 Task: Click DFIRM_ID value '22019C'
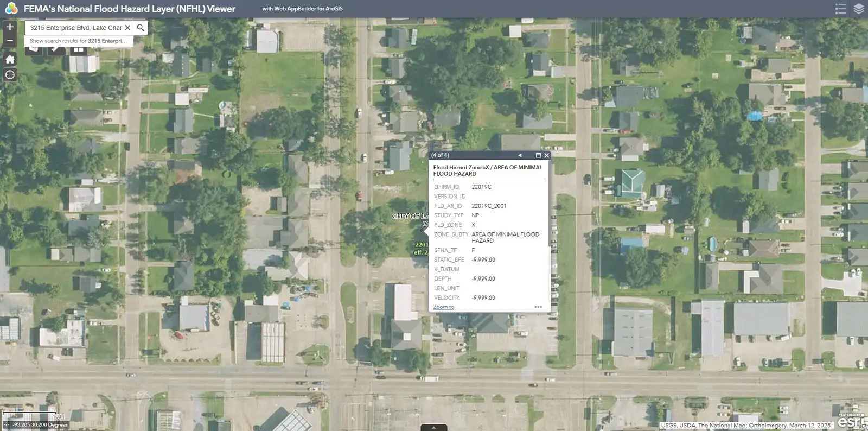tap(482, 187)
